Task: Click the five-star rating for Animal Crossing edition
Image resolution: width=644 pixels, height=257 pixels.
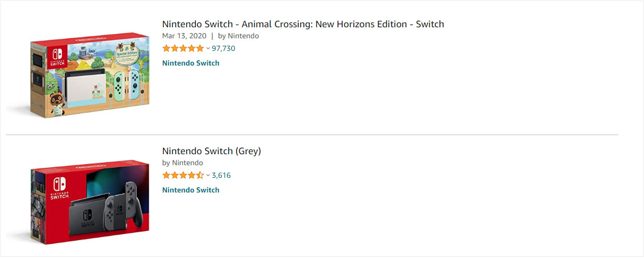Action: click(x=183, y=48)
